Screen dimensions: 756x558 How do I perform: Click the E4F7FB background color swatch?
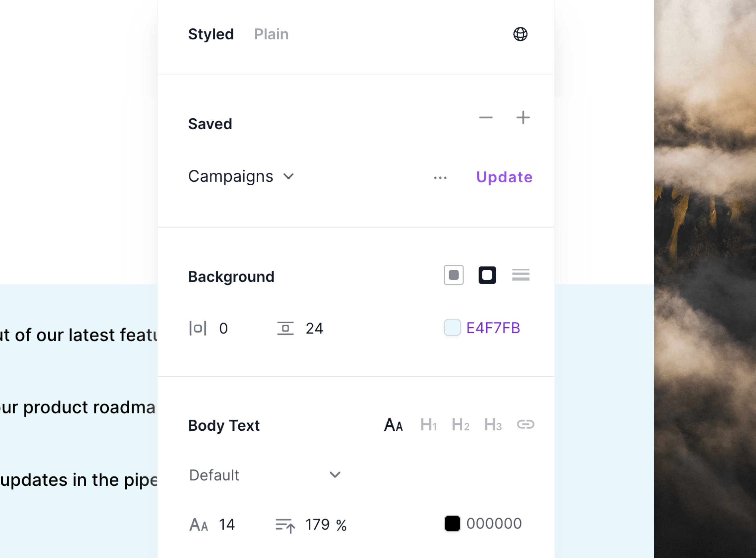[x=452, y=328]
